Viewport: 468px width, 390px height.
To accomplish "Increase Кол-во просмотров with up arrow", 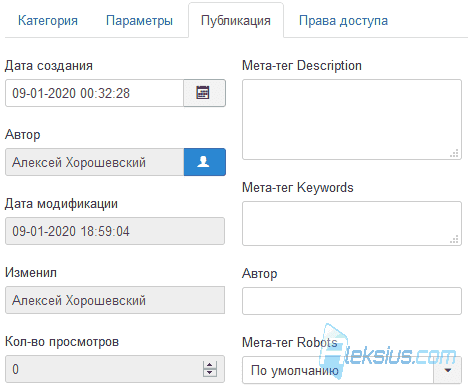I will [x=210, y=365].
